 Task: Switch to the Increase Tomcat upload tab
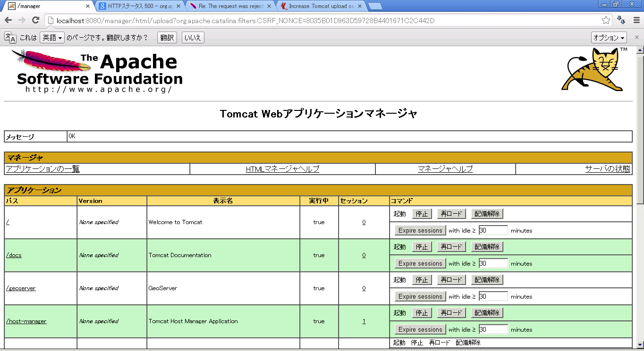[x=321, y=6]
